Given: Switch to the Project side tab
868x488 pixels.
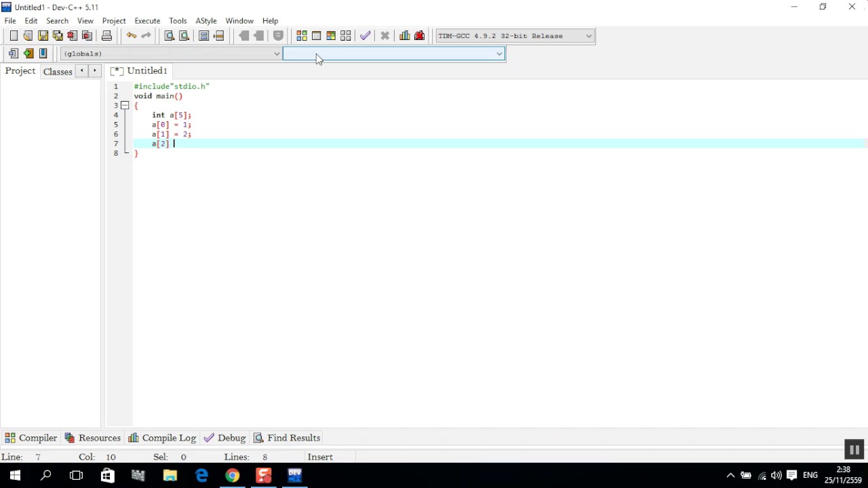Looking at the screenshot, I should pyautogui.click(x=20, y=71).
